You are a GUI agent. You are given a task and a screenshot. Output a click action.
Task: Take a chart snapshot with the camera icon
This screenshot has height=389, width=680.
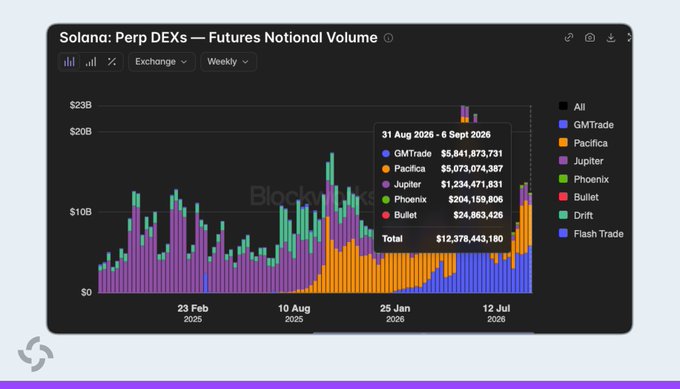[x=590, y=38]
